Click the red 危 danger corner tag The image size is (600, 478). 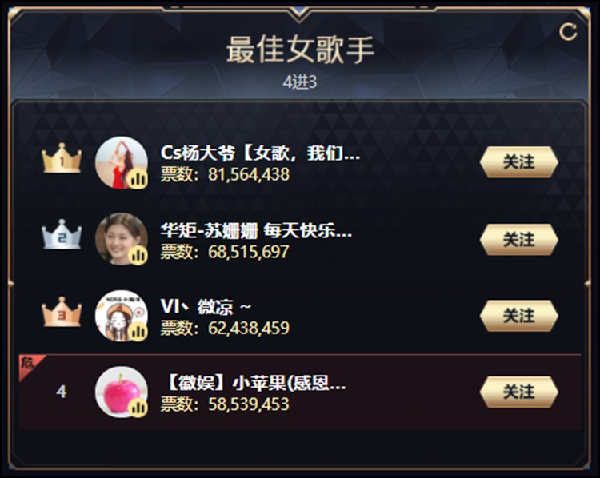30,365
